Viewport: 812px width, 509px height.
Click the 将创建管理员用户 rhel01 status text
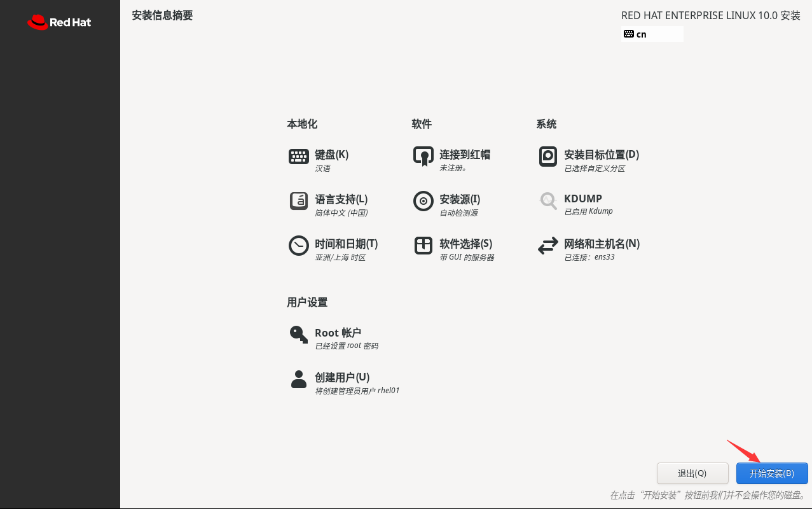click(357, 391)
